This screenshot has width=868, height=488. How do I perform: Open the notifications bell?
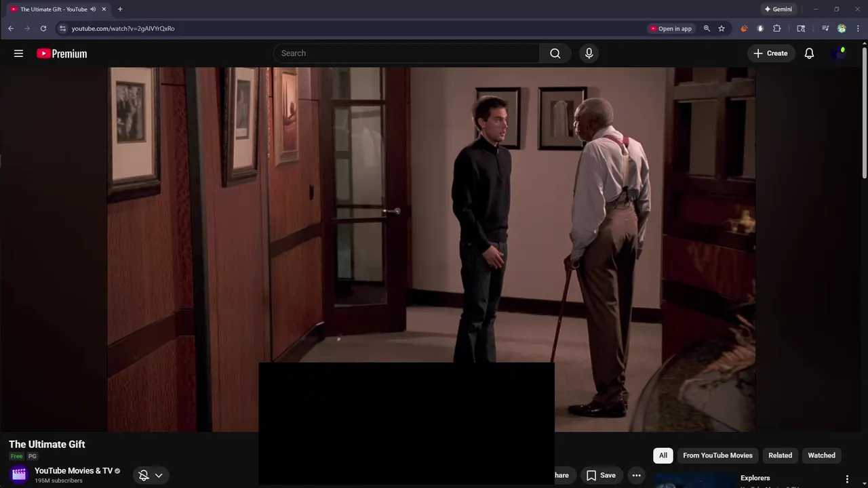pos(809,54)
